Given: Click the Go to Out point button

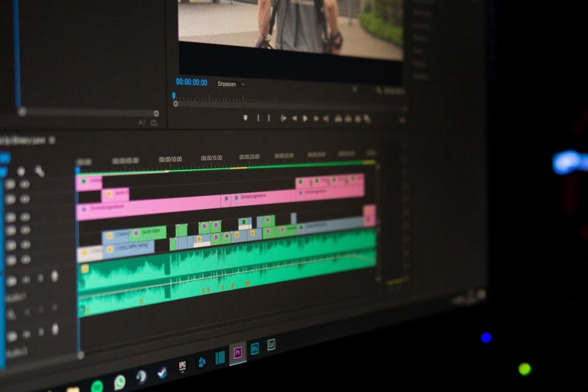Looking at the screenshot, I should [326, 119].
